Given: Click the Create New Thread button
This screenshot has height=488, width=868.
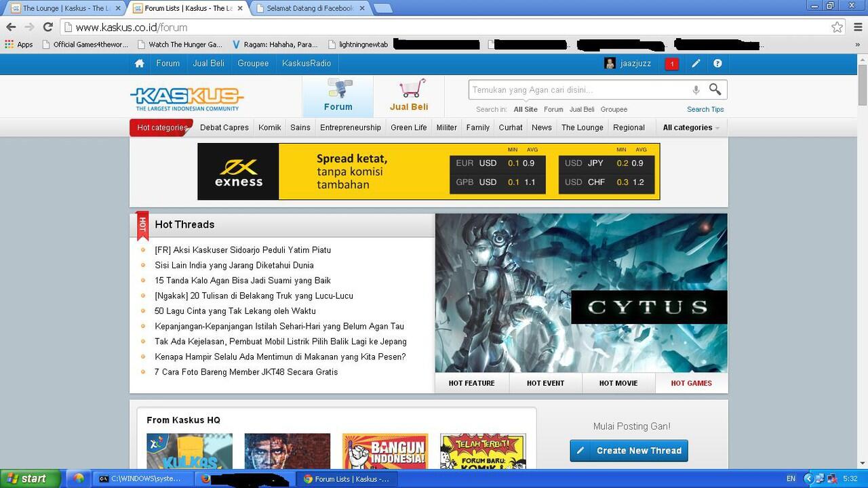Looking at the screenshot, I should pyautogui.click(x=629, y=451).
